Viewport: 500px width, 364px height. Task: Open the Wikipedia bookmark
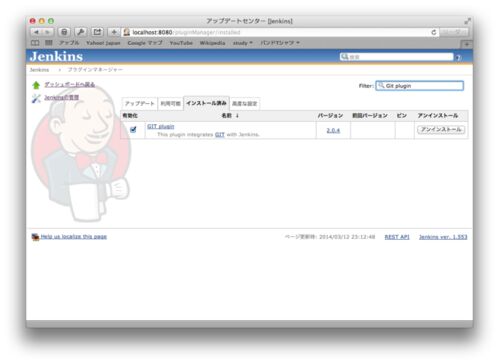(x=212, y=43)
